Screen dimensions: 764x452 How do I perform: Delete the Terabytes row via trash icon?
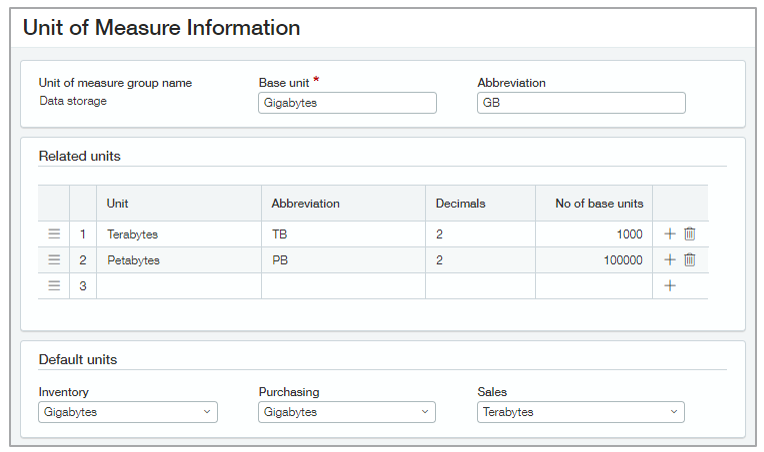point(689,234)
